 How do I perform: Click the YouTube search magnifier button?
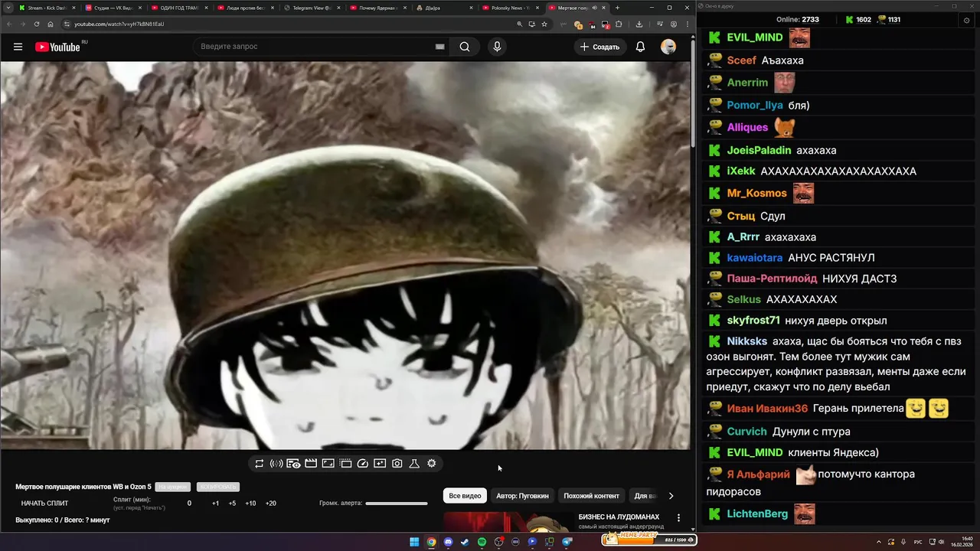pyautogui.click(x=465, y=47)
